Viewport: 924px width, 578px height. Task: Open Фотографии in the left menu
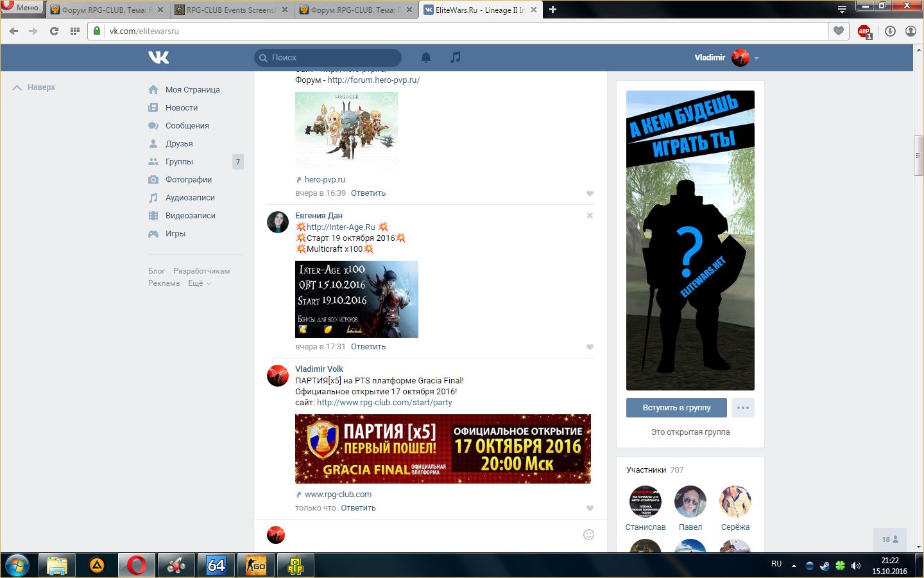point(189,180)
